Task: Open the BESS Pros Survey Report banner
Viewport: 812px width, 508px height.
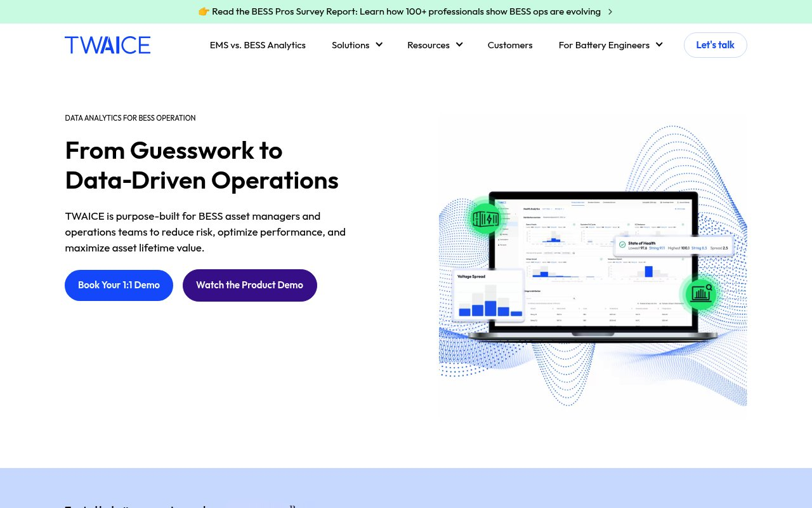Action: point(406,11)
